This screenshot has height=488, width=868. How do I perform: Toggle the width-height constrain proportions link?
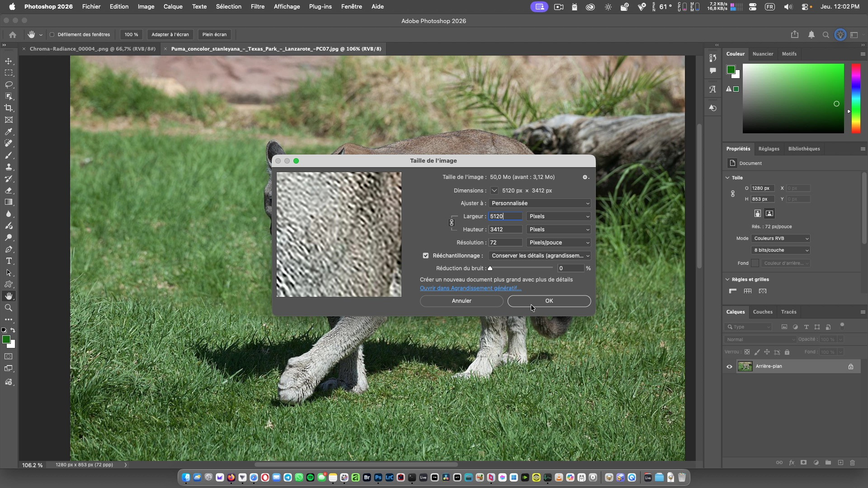(x=451, y=223)
